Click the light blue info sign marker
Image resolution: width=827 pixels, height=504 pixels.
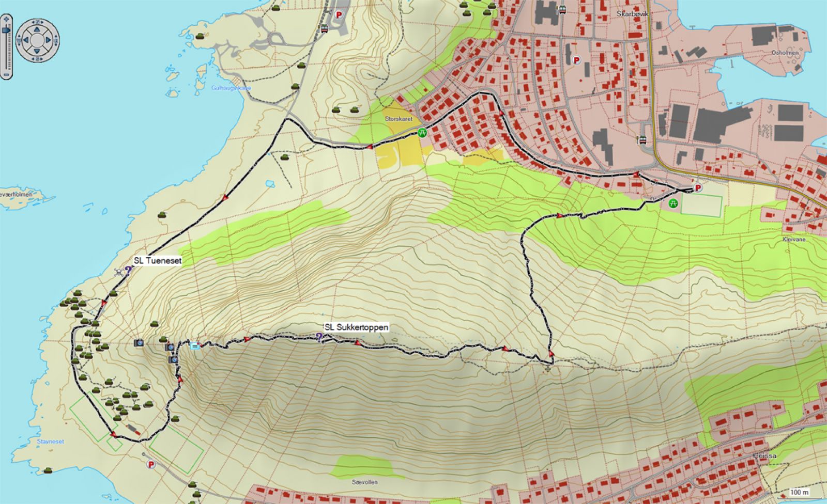point(195,346)
